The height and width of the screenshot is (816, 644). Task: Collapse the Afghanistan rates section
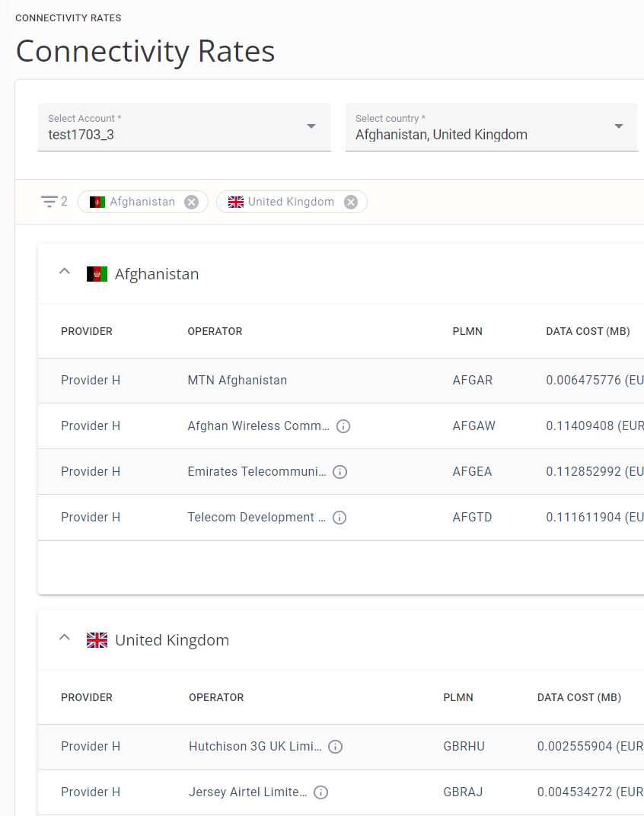click(65, 272)
